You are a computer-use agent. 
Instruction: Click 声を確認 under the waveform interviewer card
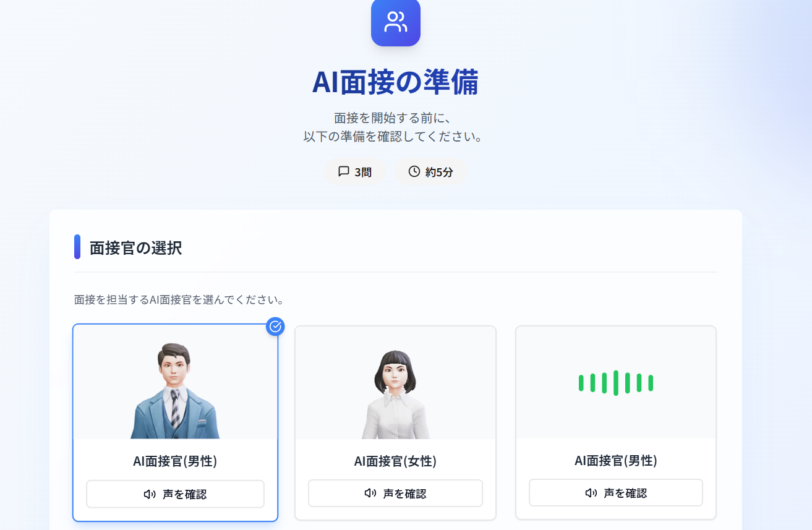pyautogui.click(x=616, y=493)
